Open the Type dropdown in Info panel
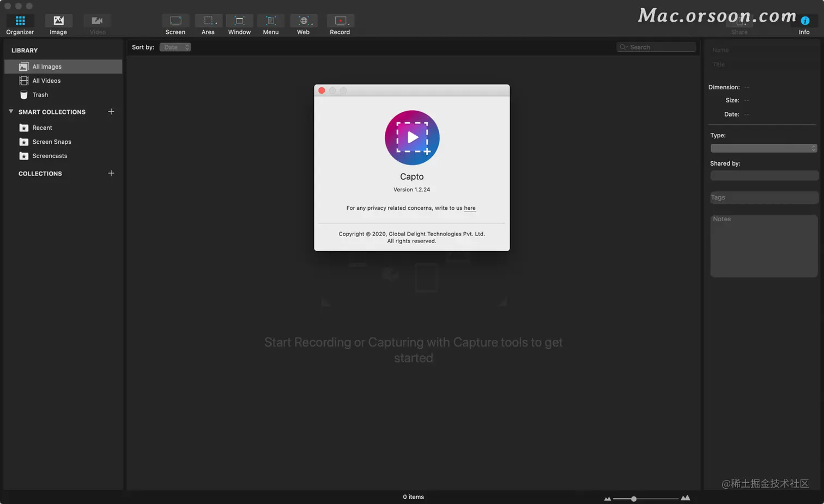824x504 pixels. (764, 148)
